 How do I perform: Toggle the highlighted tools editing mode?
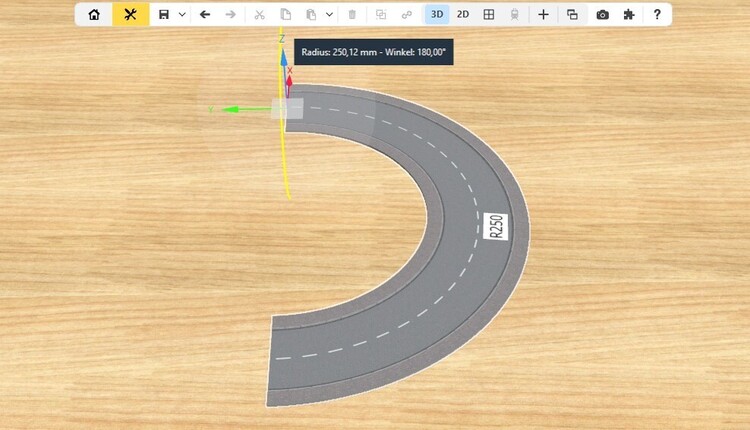point(130,15)
